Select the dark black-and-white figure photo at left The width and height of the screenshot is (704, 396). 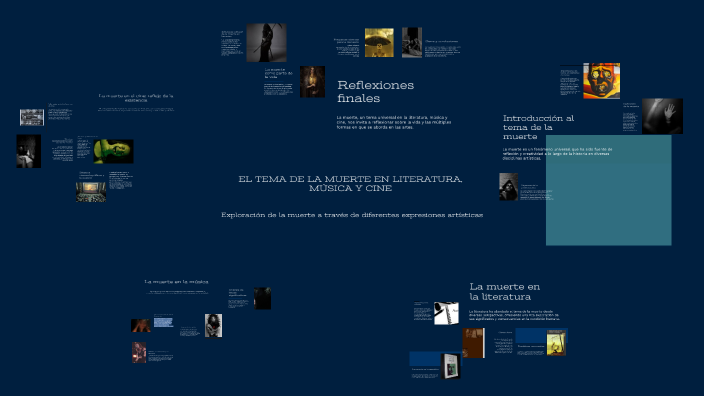pyautogui.click(x=29, y=151)
